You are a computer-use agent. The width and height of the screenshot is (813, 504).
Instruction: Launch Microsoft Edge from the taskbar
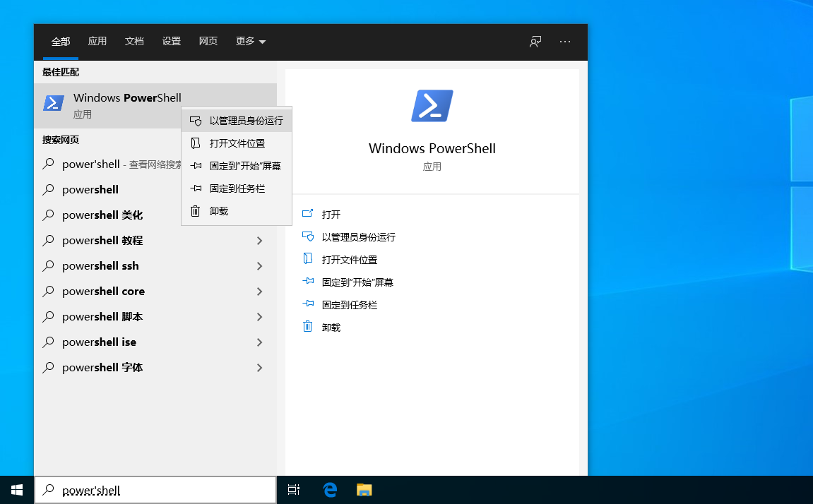pos(329,490)
